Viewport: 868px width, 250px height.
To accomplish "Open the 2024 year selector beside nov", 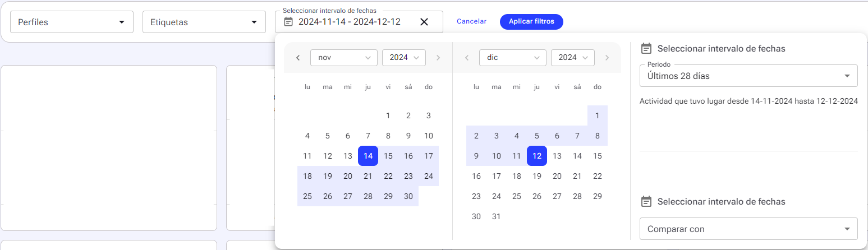I will coord(404,58).
